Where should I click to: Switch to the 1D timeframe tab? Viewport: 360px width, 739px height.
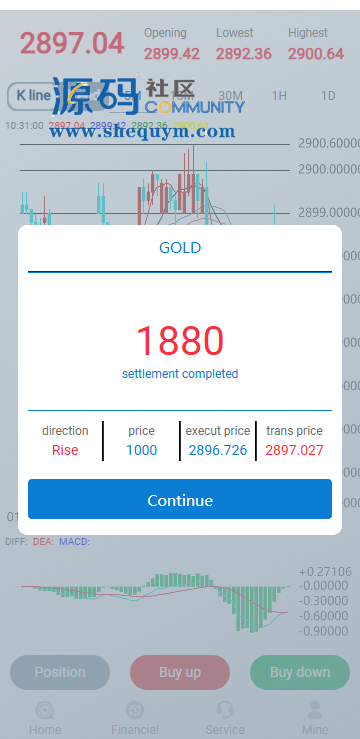point(328,96)
